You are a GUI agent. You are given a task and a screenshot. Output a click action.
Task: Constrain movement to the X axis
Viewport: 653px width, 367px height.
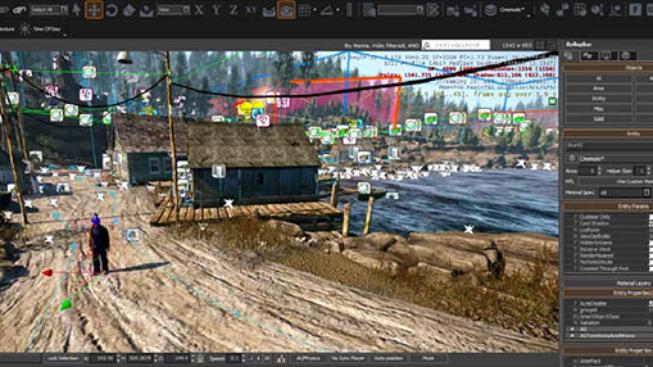coord(199,10)
